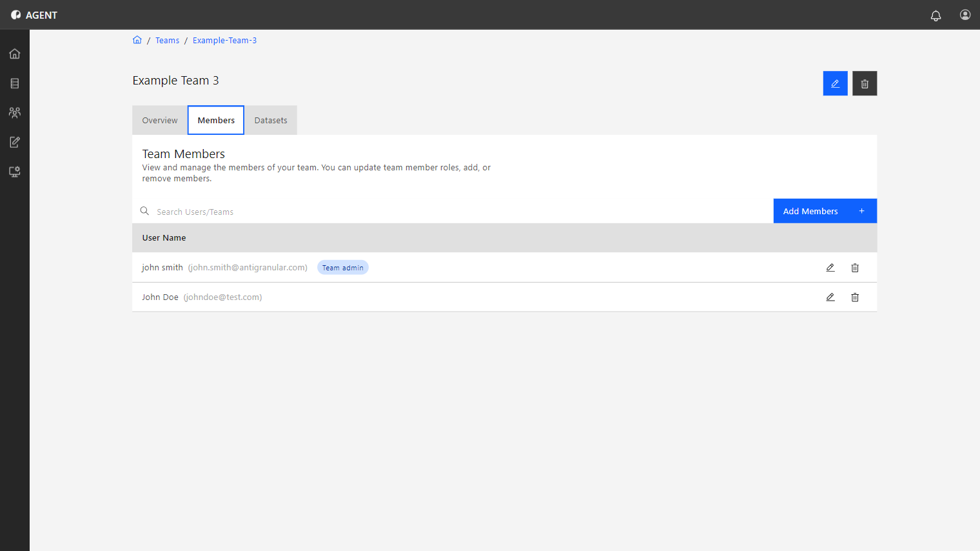Go to Home in sidebar
The height and width of the screenshot is (551, 980).
[15, 54]
